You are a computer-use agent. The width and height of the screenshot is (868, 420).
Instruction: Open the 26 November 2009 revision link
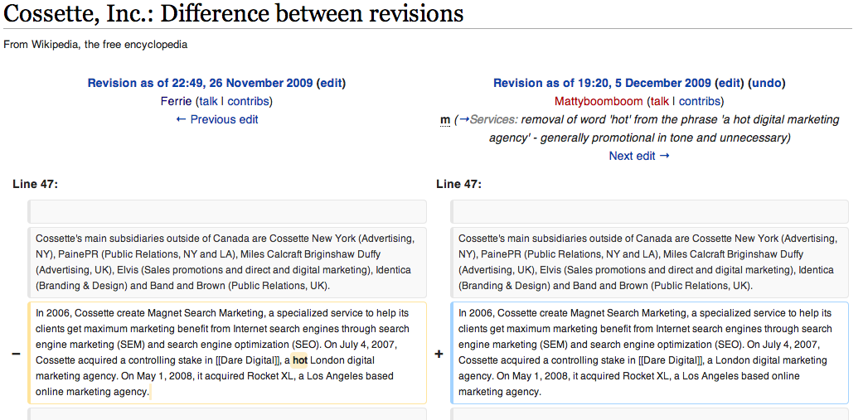(200, 83)
